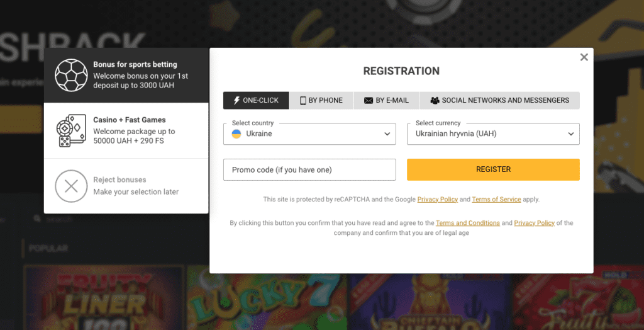Click the lightning bolt One-Click icon
The height and width of the screenshot is (330, 644).
pos(236,100)
